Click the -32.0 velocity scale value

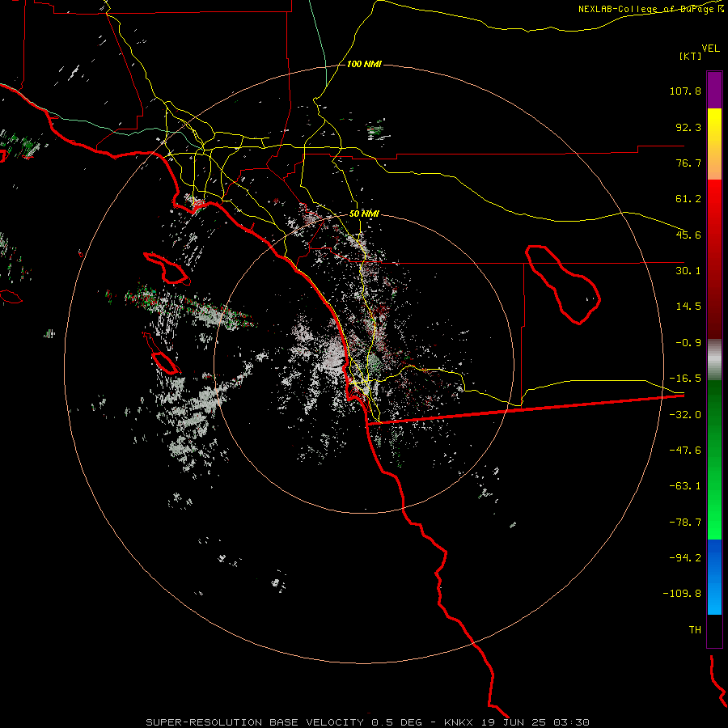(685, 415)
